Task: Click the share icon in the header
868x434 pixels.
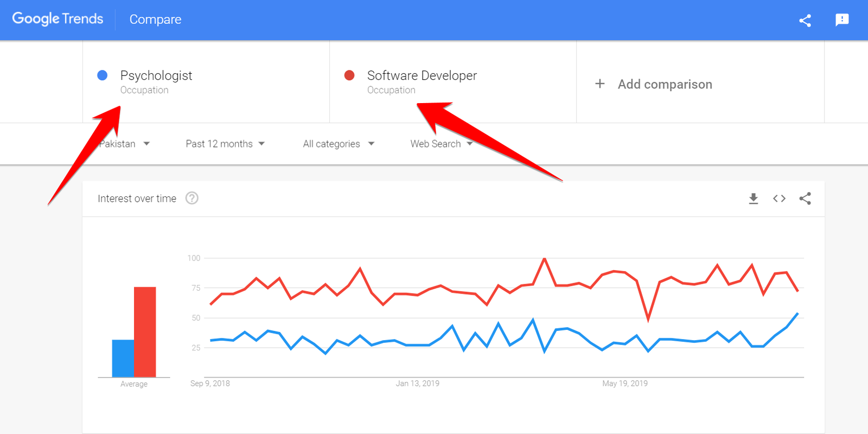Action: 805,21
